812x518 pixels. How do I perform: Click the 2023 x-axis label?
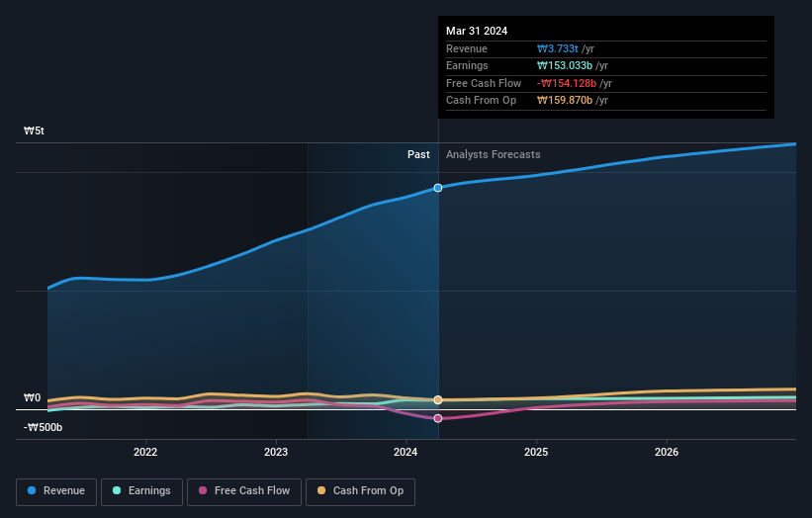[x=276, y=452]
